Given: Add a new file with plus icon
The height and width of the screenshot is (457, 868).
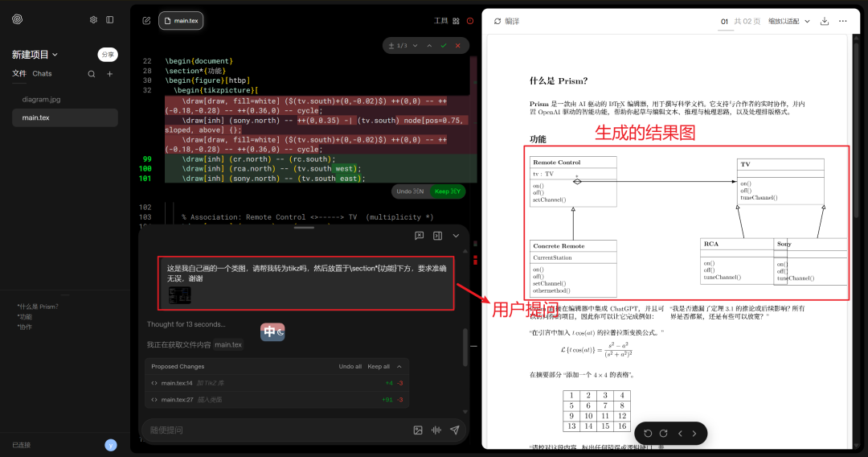Looking at the screenshot, I should pos(109,74).
